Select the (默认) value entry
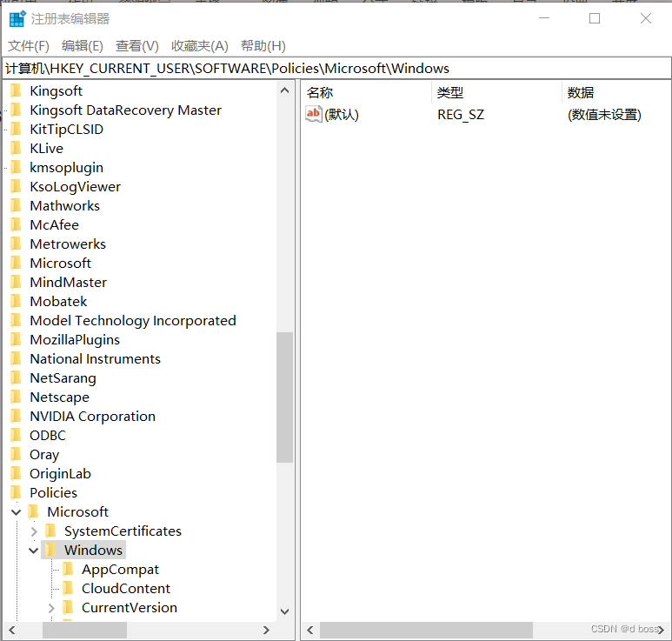 pos(342,115)
